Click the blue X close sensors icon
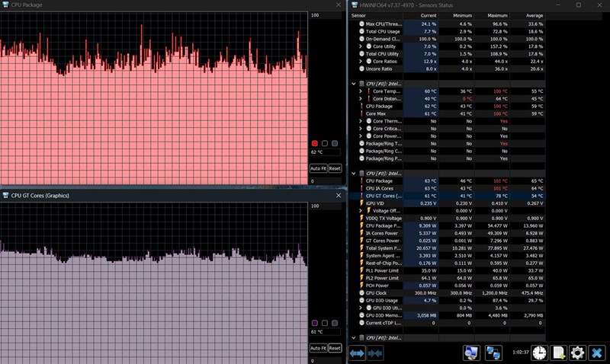 tap(597, 353)
